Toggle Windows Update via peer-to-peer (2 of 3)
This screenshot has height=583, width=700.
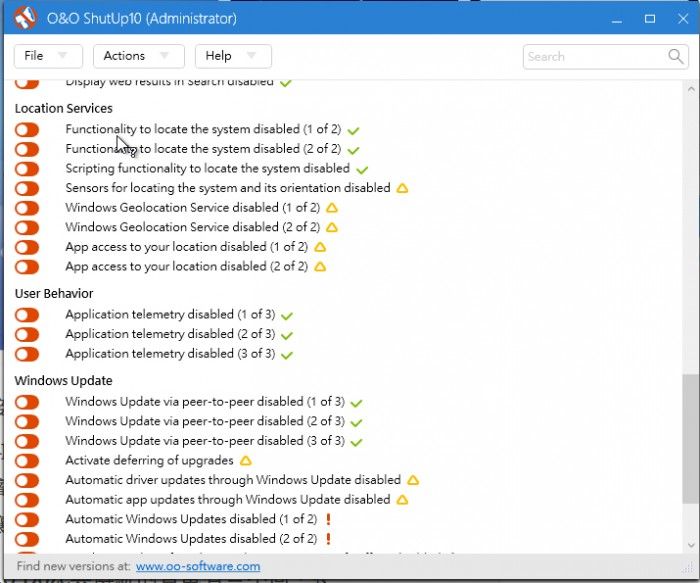[27, 422]
